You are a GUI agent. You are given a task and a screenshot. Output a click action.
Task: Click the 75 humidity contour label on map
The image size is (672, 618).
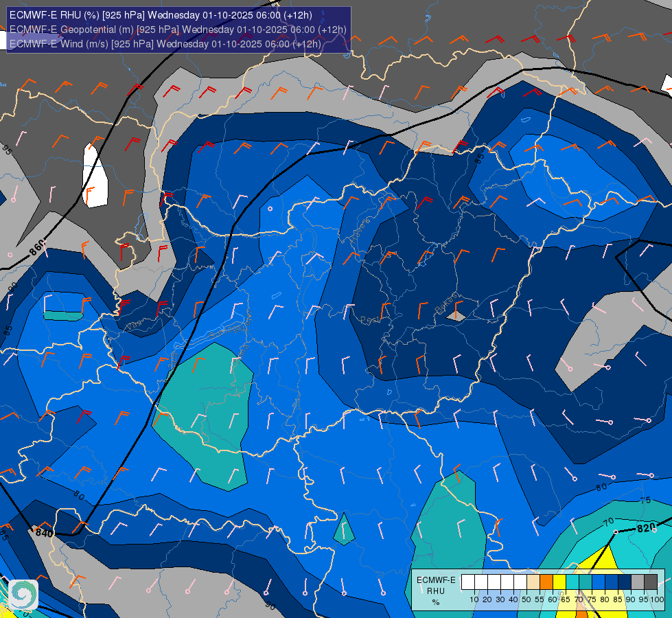click(645, 501)
